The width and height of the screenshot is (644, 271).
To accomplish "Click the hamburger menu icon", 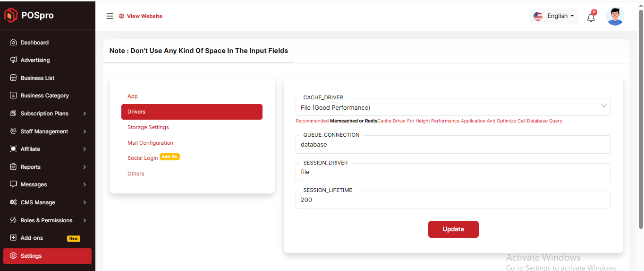I will 110,16.
